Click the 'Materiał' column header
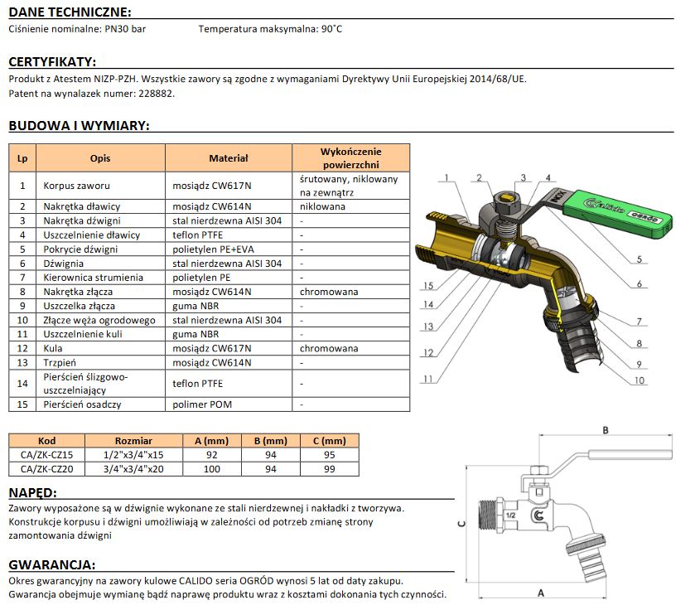Viewport: 700px width, 605px height. point(229,158)
